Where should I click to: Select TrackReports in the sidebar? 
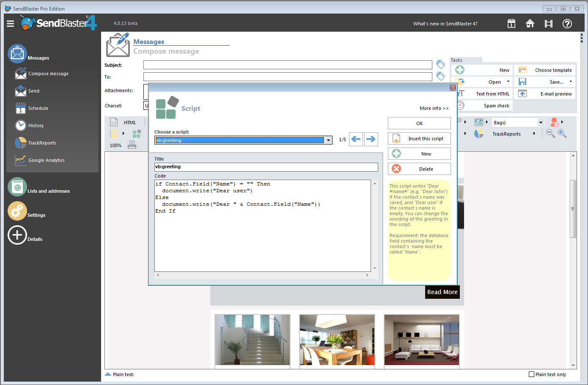[x=42, y=143]
